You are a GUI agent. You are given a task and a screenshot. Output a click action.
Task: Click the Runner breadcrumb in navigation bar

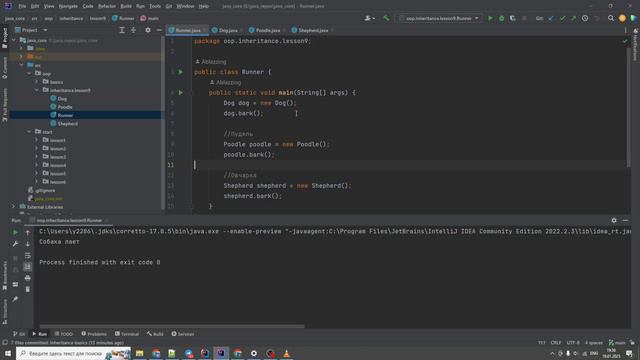coord(123,18)
